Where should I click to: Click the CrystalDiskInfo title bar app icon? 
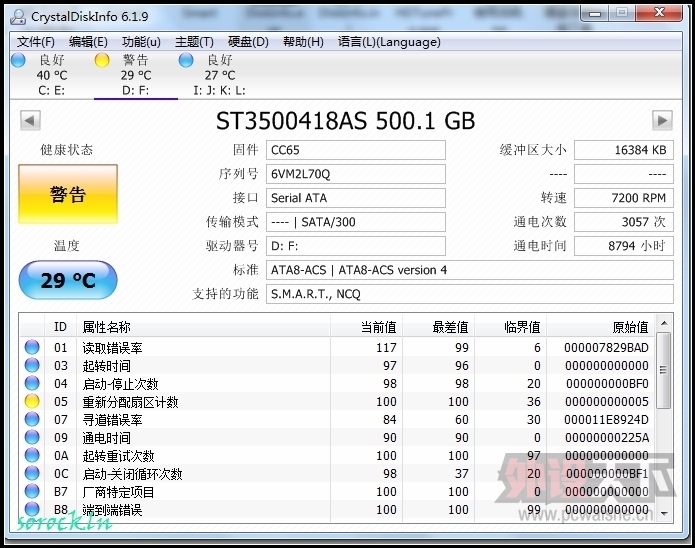point(18,17)
